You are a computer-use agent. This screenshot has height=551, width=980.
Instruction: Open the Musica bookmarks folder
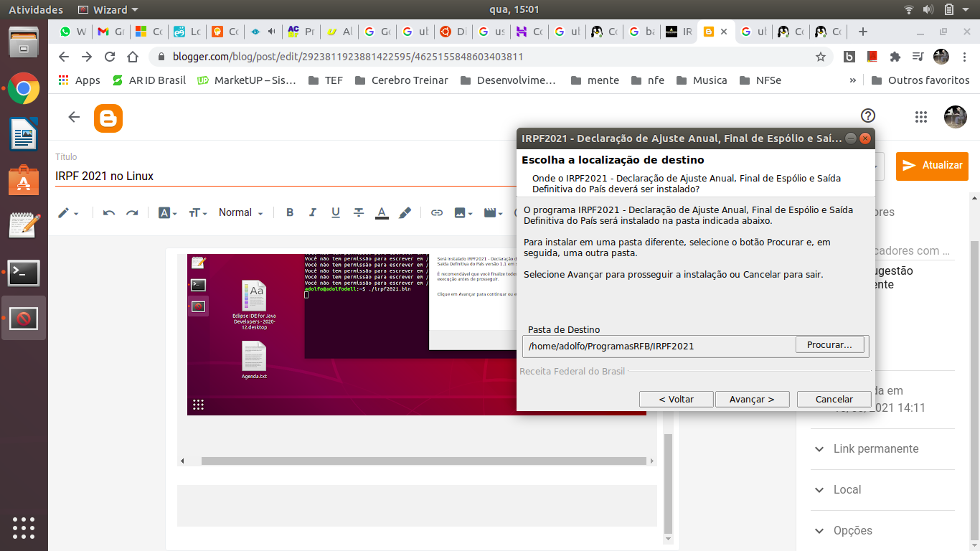coord(701,80)
